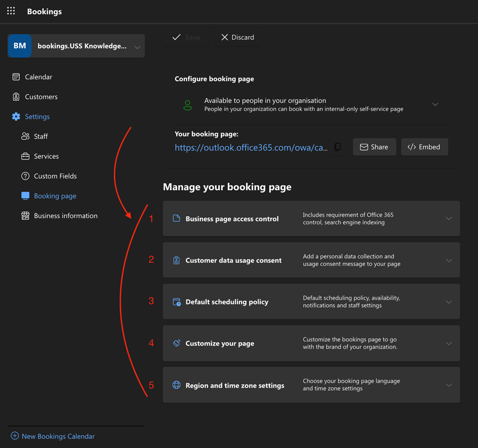Open the app launcher grid icon
Image resolution: width=478 pixels, height=448 pixels.
(x=11, y=11)
